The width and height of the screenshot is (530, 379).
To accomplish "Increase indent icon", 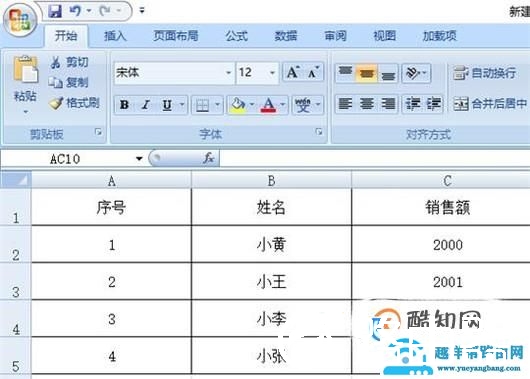I will pyautogui.click(x=433, y=104).
